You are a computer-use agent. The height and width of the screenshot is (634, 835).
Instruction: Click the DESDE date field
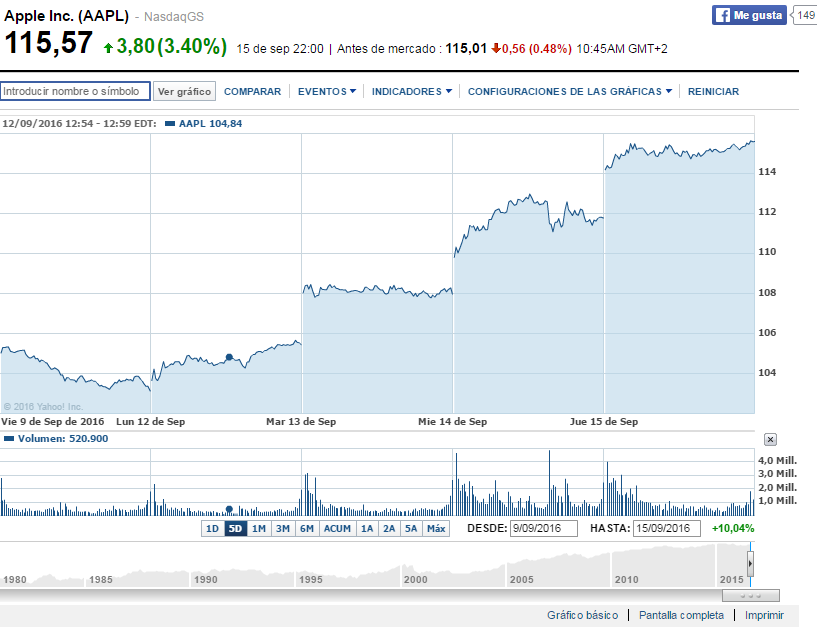(544, 529)
